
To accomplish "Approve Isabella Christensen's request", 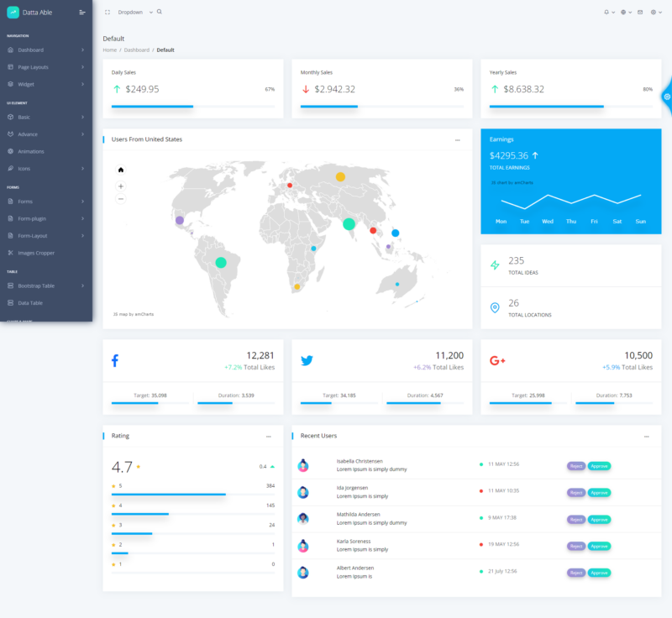I will pos(599,466).
